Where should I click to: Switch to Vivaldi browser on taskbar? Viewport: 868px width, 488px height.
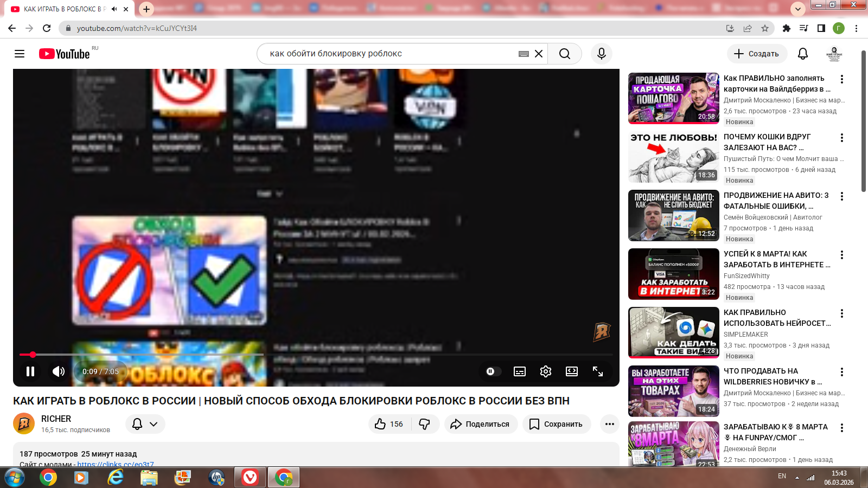pos(250,477)
